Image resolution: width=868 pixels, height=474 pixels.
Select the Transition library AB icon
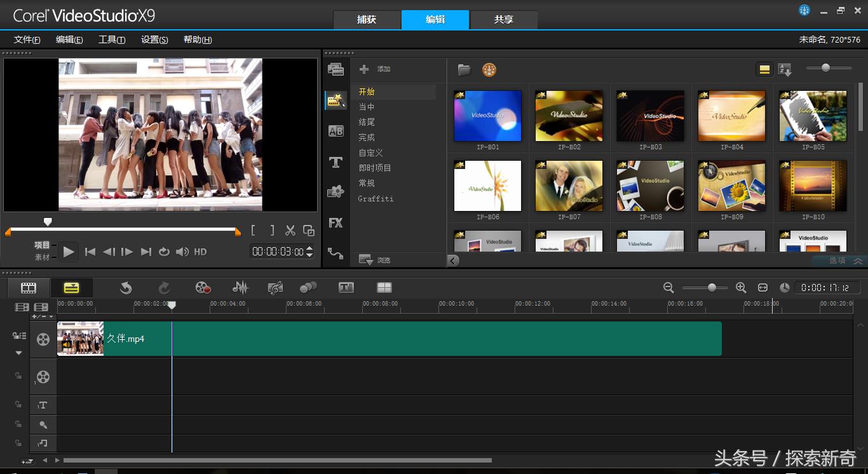(x=336, y=132)
